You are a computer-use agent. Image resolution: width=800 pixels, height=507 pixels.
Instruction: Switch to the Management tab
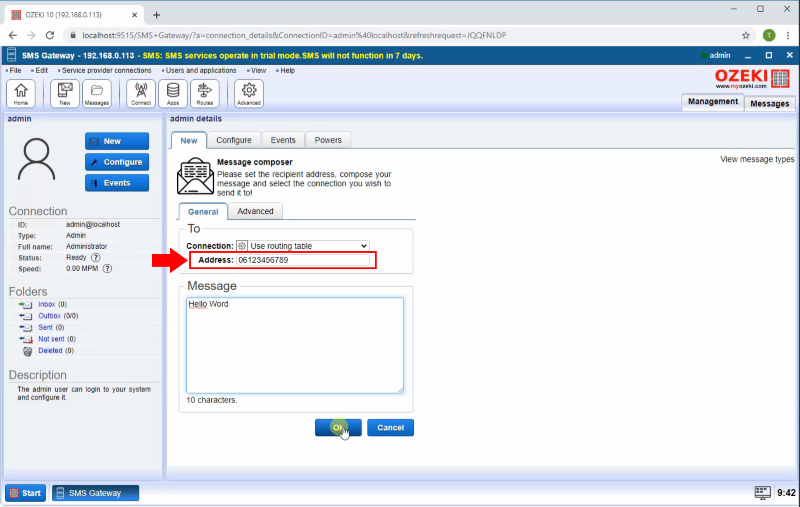tap(713, 102)
